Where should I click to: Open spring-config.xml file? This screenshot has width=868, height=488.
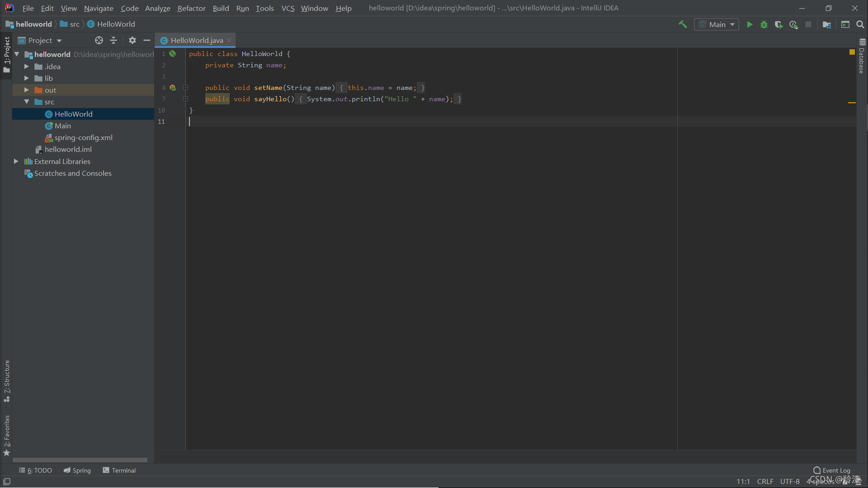pyautogui.click(x=84, y=138)
